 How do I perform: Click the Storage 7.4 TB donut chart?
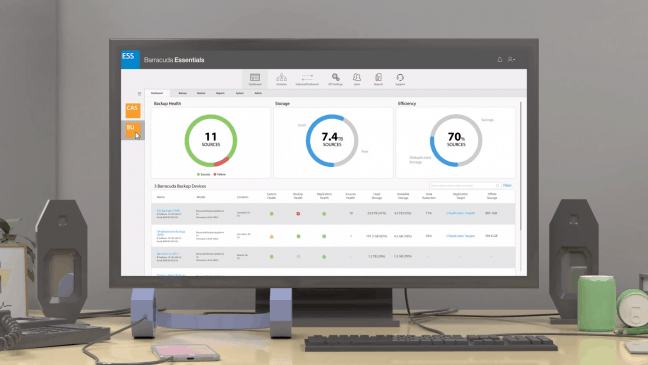[x=332, y=141]
